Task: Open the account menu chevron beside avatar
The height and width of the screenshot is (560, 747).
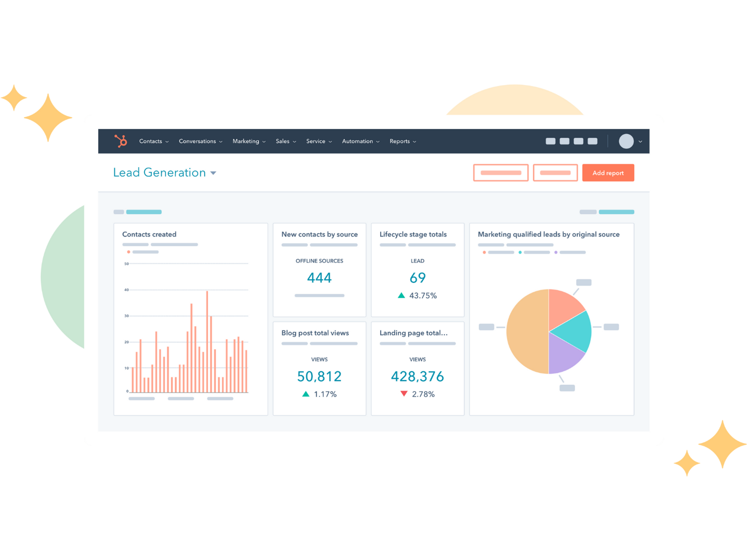Action: pyautogui.click(x=640, y=141)
